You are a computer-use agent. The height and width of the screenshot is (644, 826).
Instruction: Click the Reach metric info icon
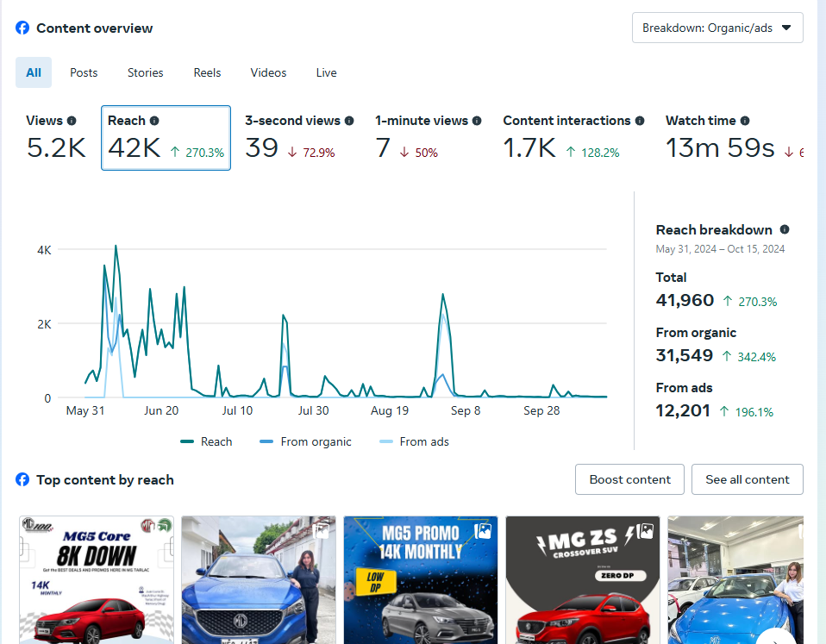coord(154,121)
